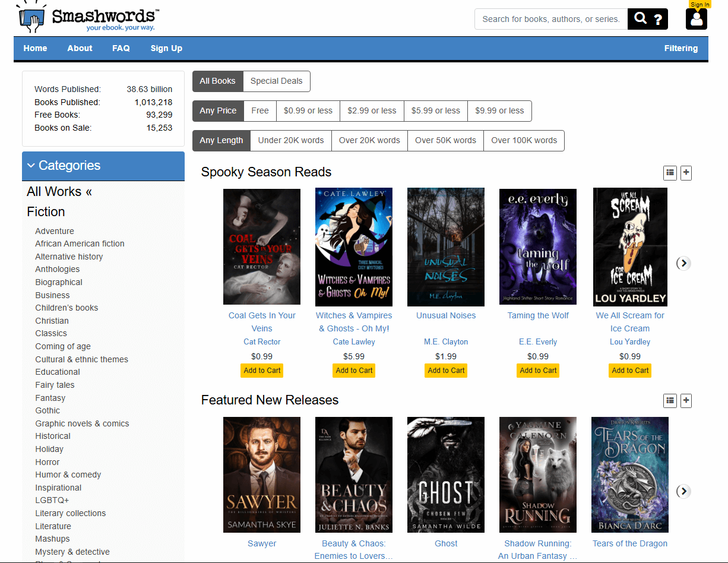Switch Featured New Releases to list view
The width and height of the screenshot is (728, 563).
click(x=670, y=401)
